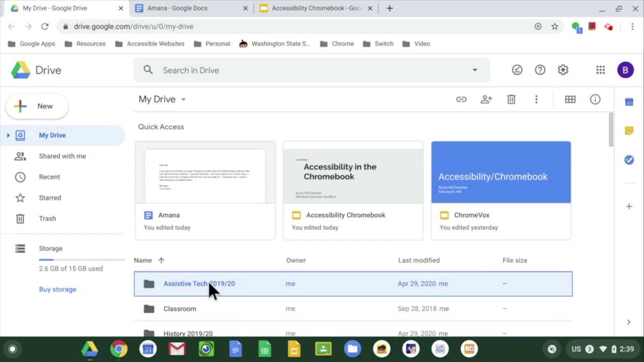
Task: Launch Gmail from the shelf
Action: point(177,349)
